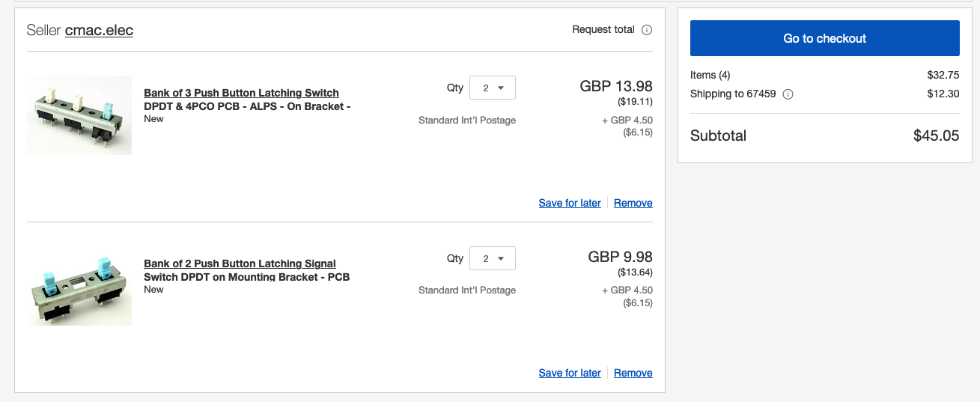Click the Go to checkout button
The height and width of the screenshot is (402, 980).
[824, 38]
